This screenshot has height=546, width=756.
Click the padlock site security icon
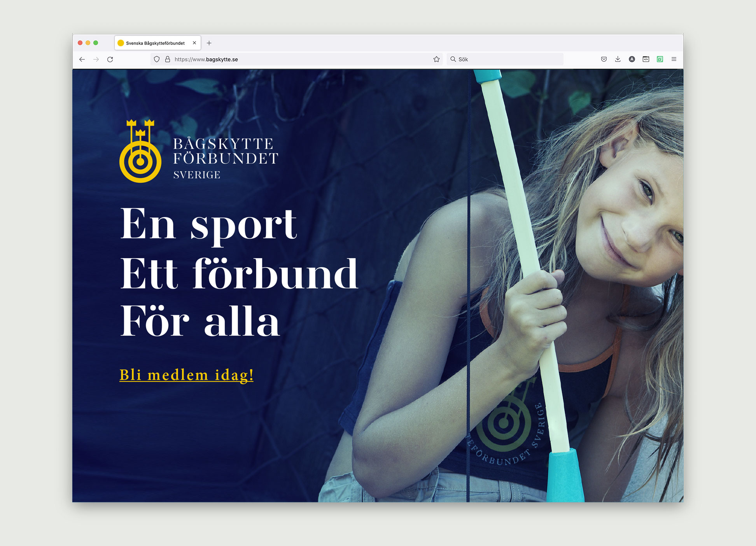(168, 59)
